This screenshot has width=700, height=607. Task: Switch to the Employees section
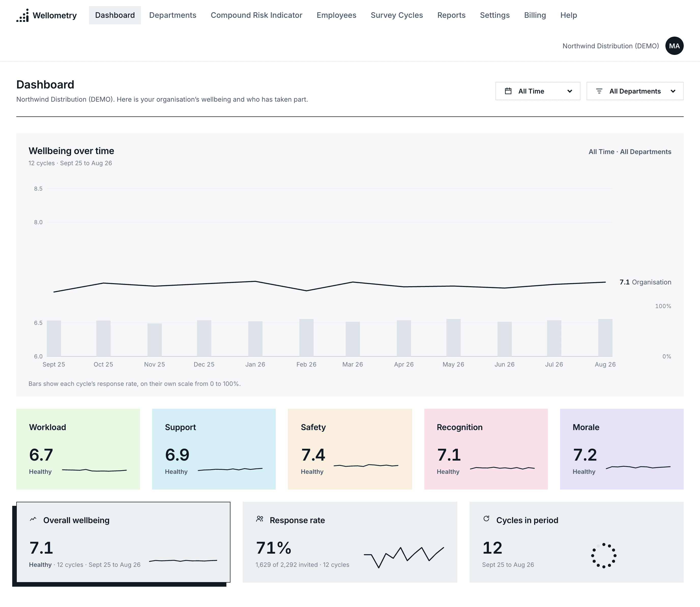pos(336,15)
